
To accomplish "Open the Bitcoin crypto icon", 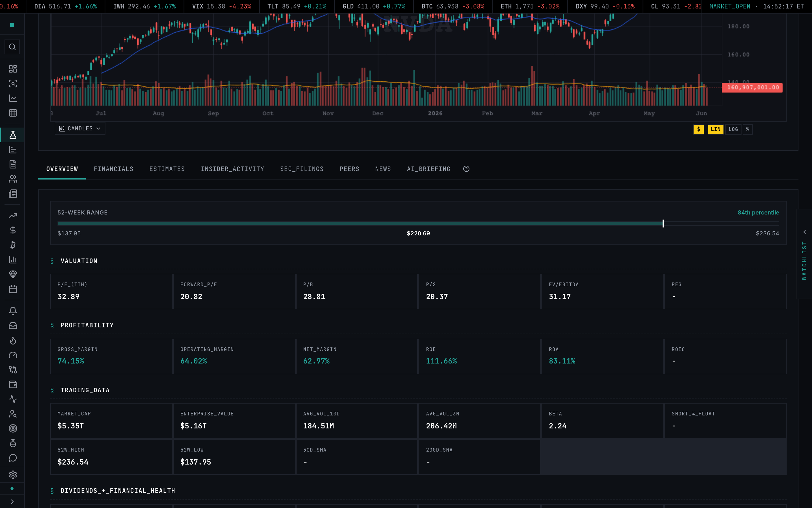I will (13, 245).
